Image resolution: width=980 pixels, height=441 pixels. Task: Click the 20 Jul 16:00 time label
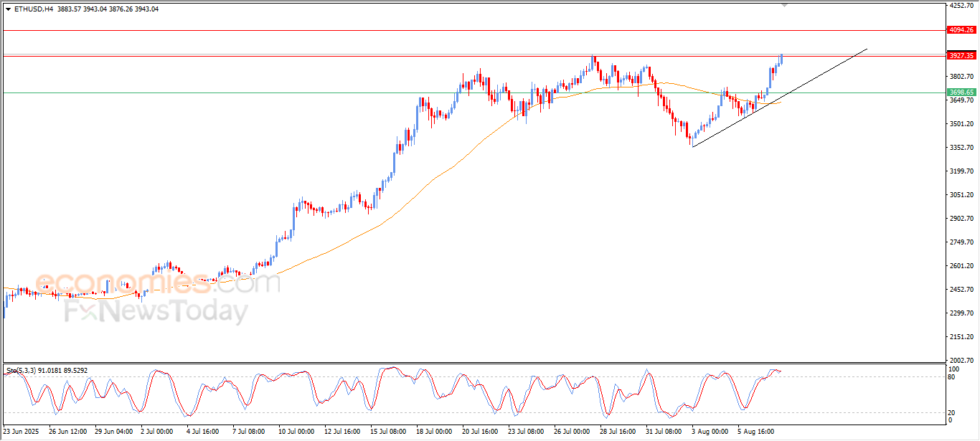tap(481, 432)
